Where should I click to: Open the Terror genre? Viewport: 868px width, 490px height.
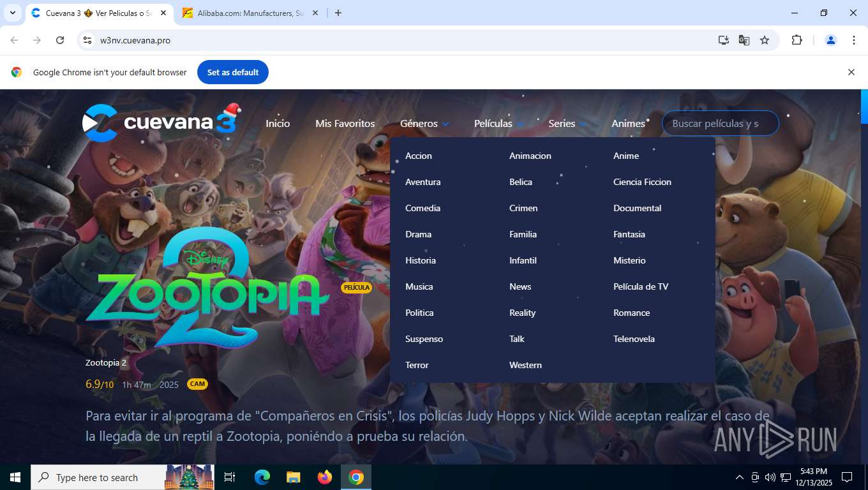tap(417, 365)
